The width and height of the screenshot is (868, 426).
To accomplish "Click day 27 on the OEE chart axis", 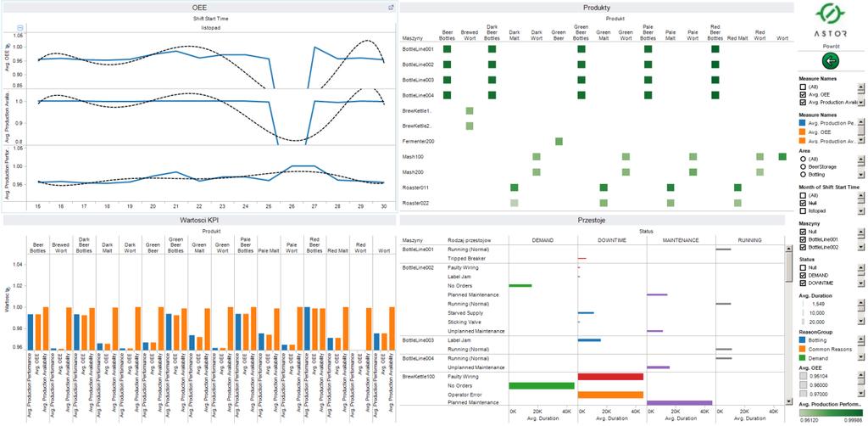I will click(314, 205).
